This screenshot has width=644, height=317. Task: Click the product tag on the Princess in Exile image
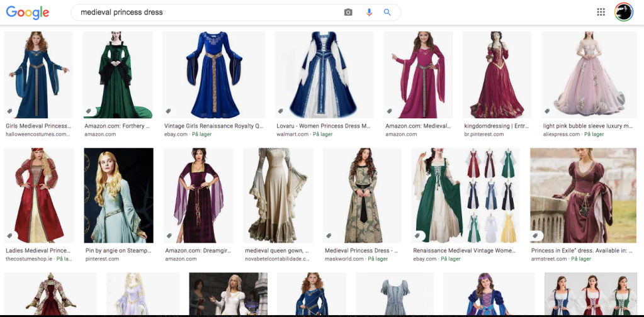536,236
